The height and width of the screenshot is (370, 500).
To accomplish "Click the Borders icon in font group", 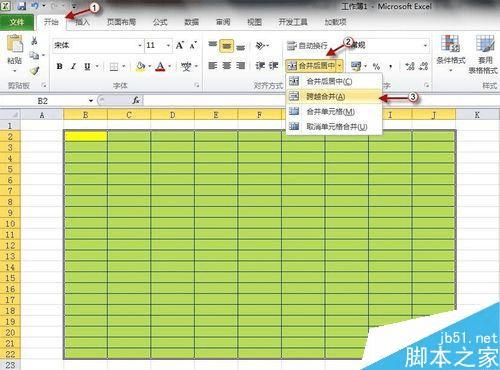I will pos(114,67).
